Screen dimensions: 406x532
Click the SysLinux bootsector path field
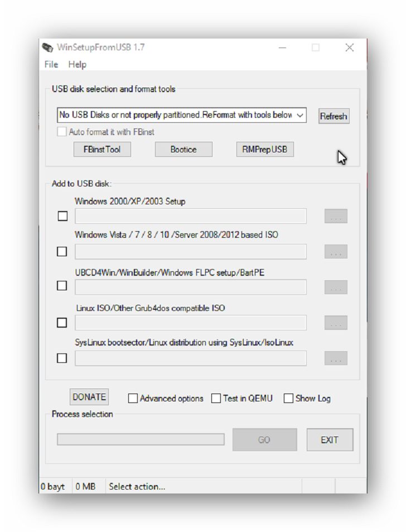pos(191,358)
